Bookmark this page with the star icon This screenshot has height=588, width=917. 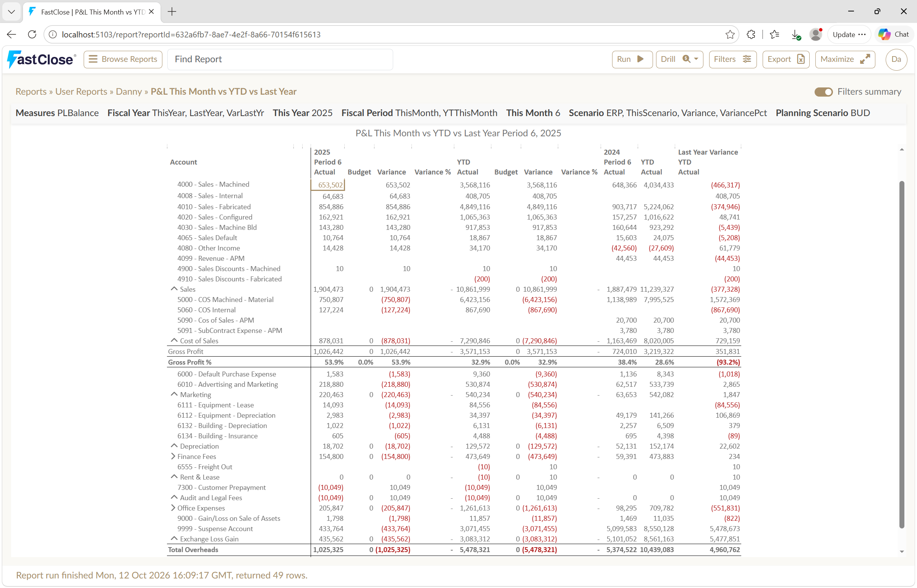[x=730, y=34]
